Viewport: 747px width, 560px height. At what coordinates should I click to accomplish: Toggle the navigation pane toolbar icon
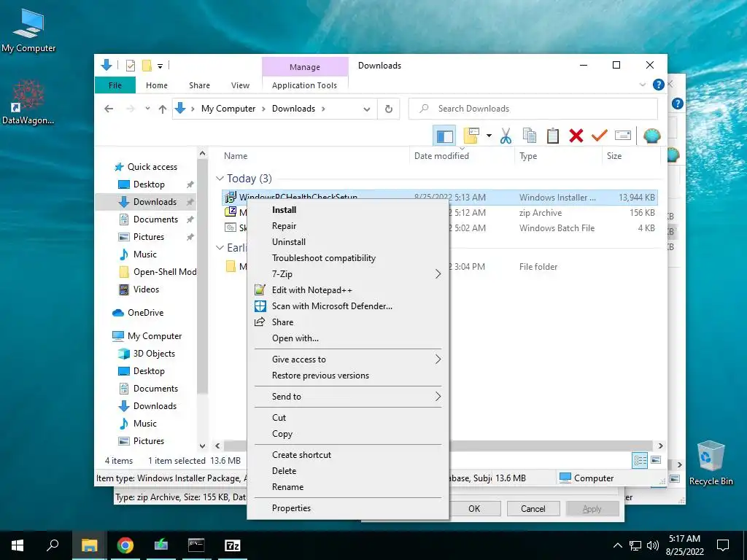click(444, 136)
